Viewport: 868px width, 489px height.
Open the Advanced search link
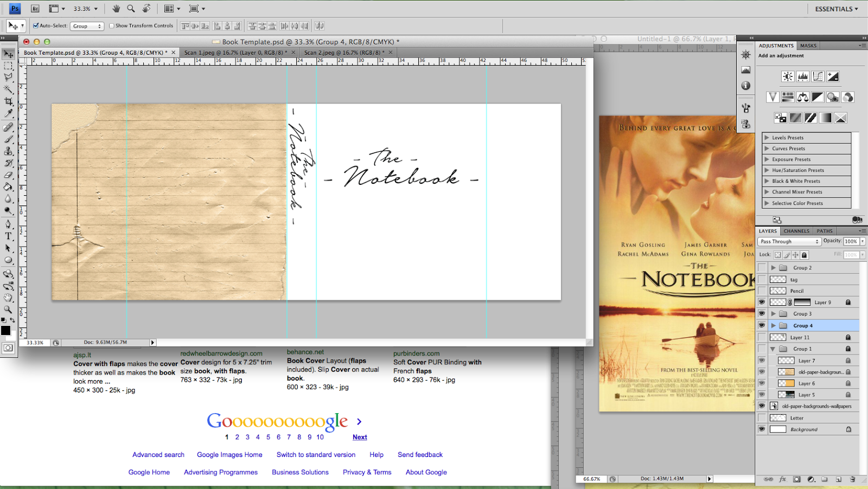(158, 455)
